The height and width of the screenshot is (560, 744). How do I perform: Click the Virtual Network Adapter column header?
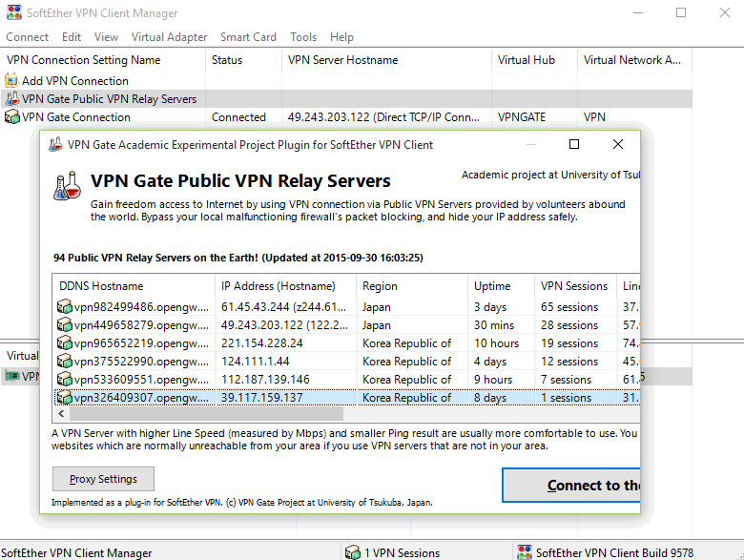click(x=635, y=60)
